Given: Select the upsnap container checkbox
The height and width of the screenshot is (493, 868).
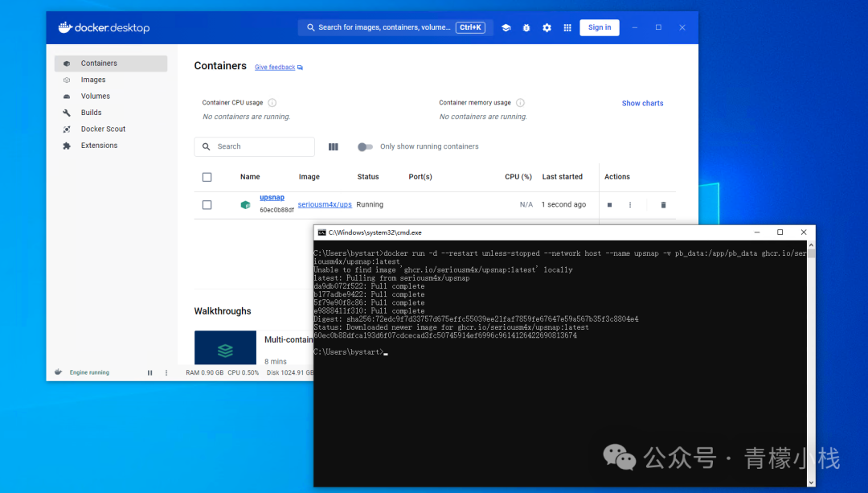Looking at the screenshot, I should coord(207,205).
